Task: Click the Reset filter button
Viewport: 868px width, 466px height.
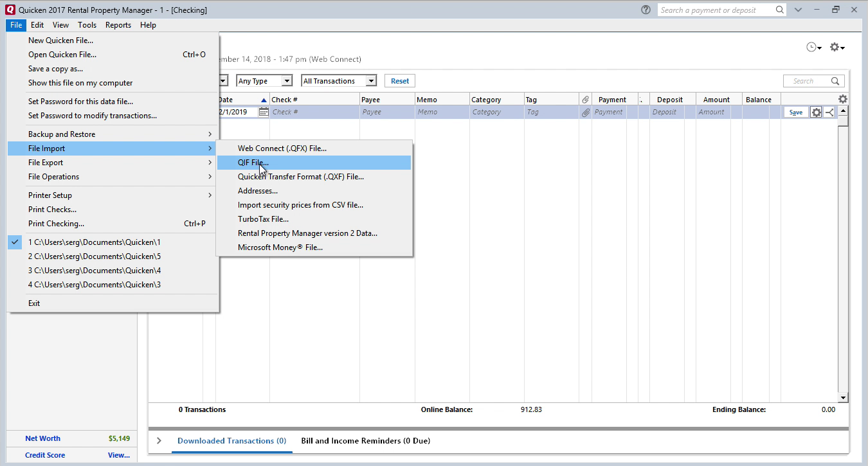Action: click(400, 81)
